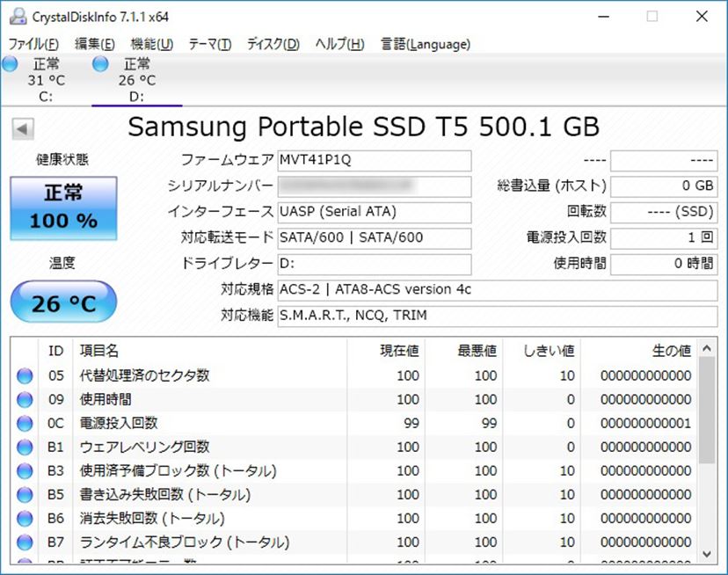Click the interface field UASP (Serial ATA)

pyautogui.click(x=375, y=212)
